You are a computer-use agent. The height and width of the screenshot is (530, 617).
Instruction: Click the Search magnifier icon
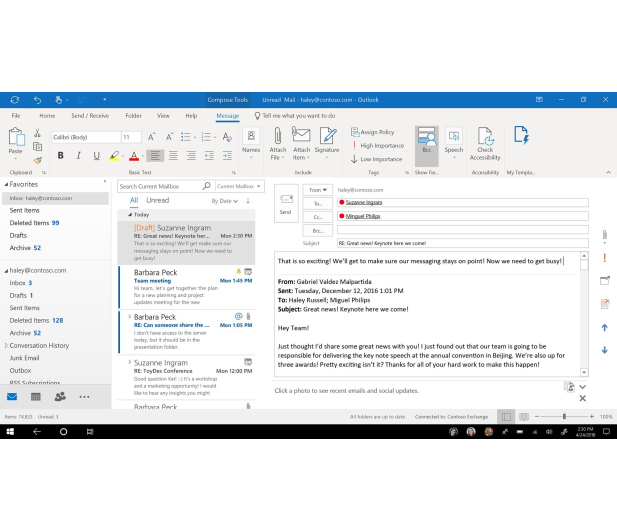(207, 186)
